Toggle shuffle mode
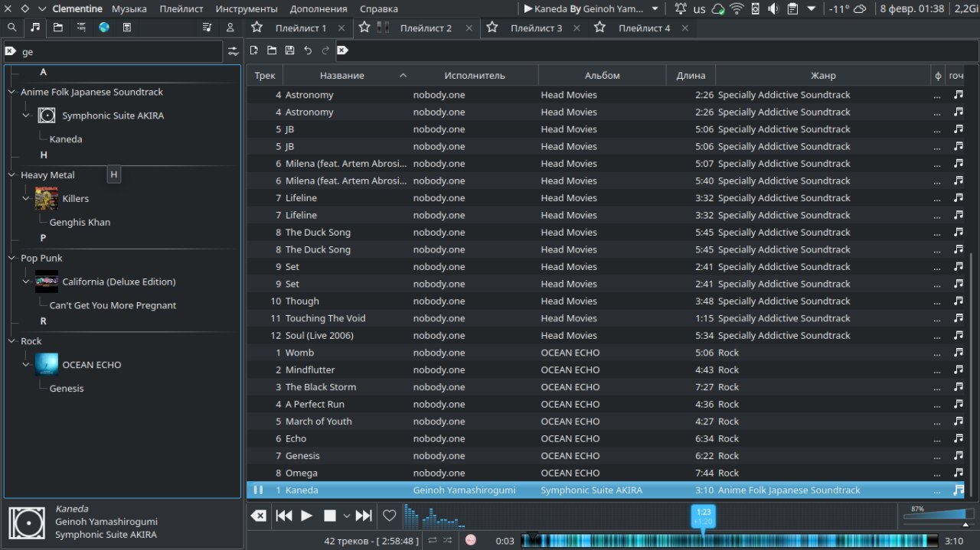The height and width of the screenshot is (550, 980). [448, 540]
